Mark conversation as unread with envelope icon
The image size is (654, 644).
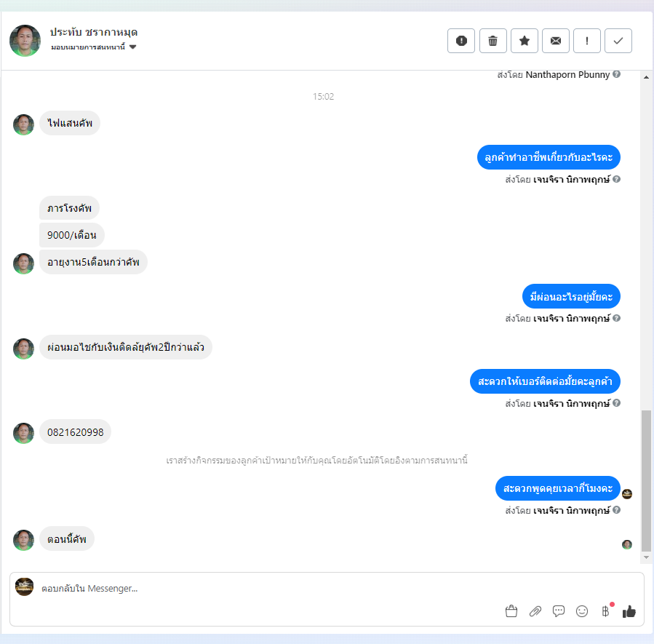pos(556,41)
